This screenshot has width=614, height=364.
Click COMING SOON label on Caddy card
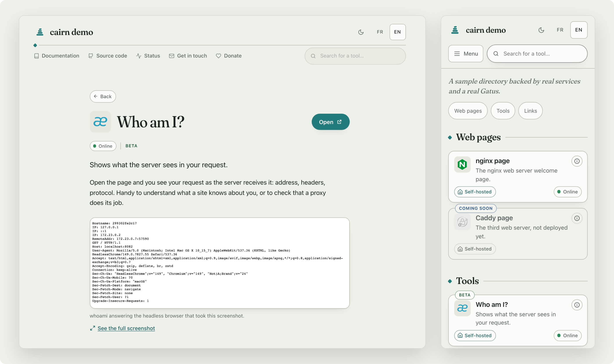click(x=476, y=208)
